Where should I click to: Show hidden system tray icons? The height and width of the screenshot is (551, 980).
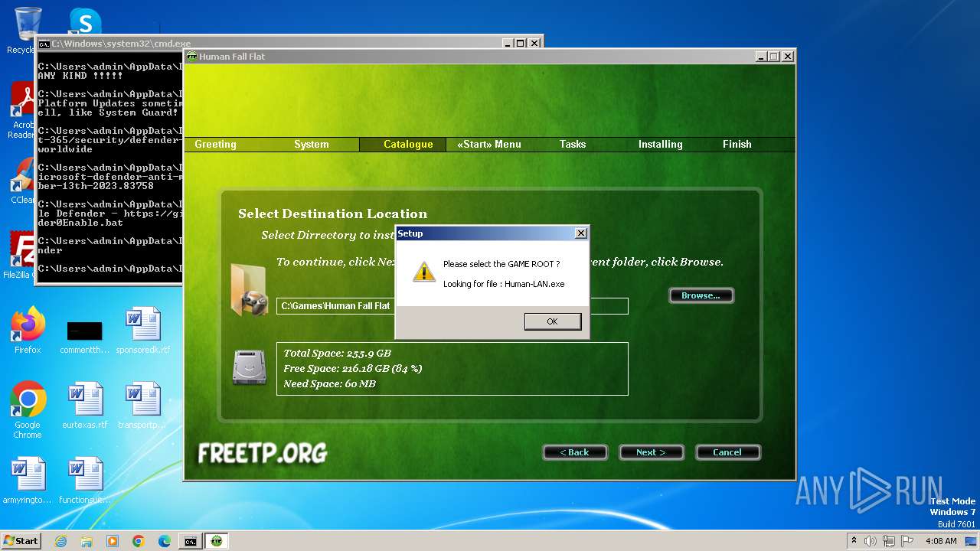(x=854, y=541)
